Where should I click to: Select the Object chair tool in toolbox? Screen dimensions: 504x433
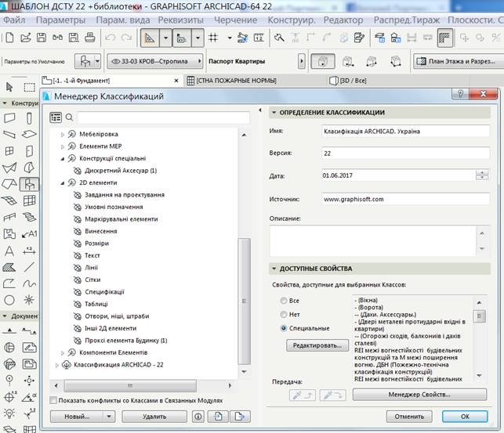click(x=29, y=184)
